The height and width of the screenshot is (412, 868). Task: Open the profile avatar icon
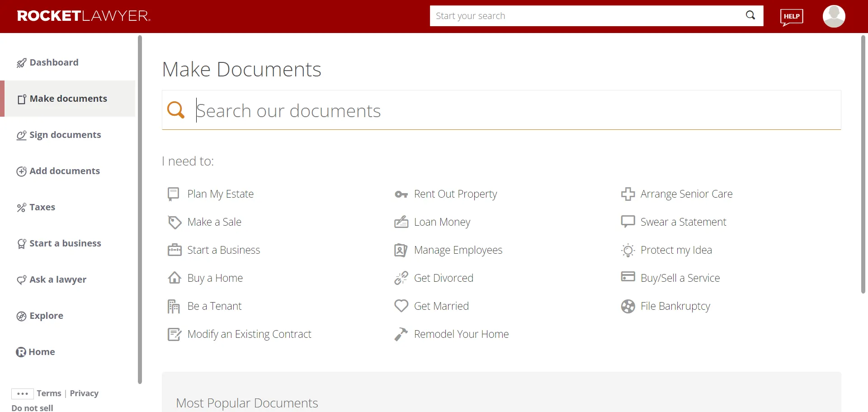tap(834, 16)
